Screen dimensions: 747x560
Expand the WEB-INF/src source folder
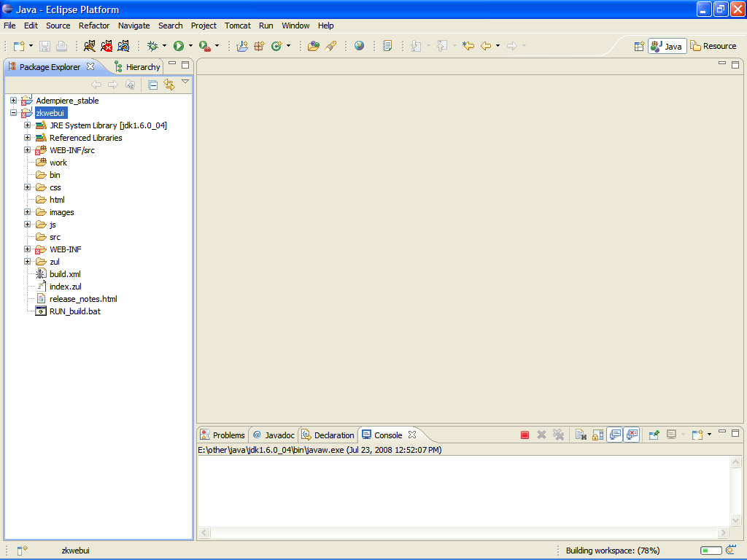click(27, 150)
